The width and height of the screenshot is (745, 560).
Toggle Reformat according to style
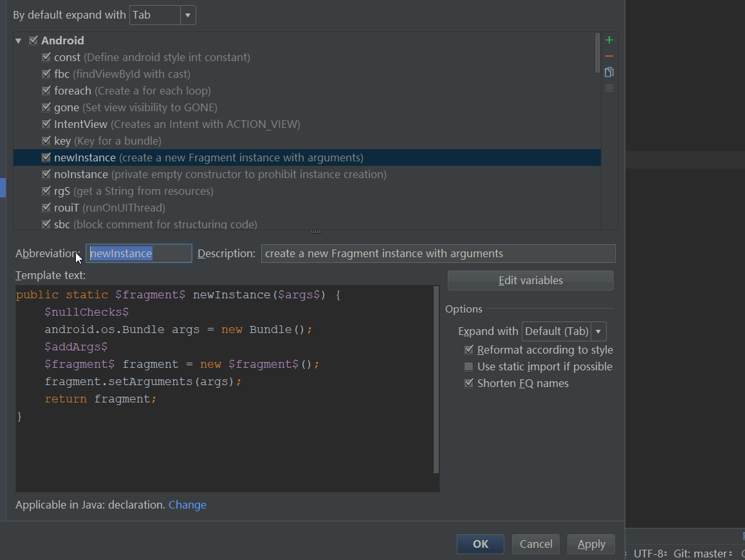click(x=469, y=350)
